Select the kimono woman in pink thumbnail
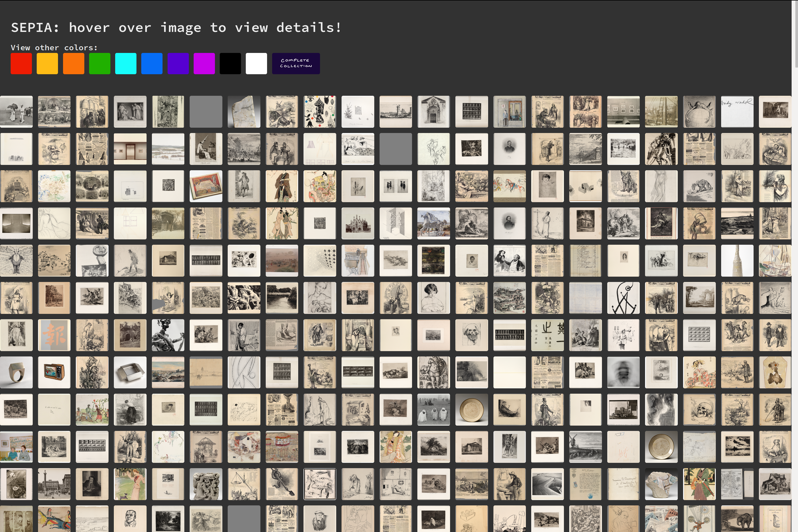 699,372
